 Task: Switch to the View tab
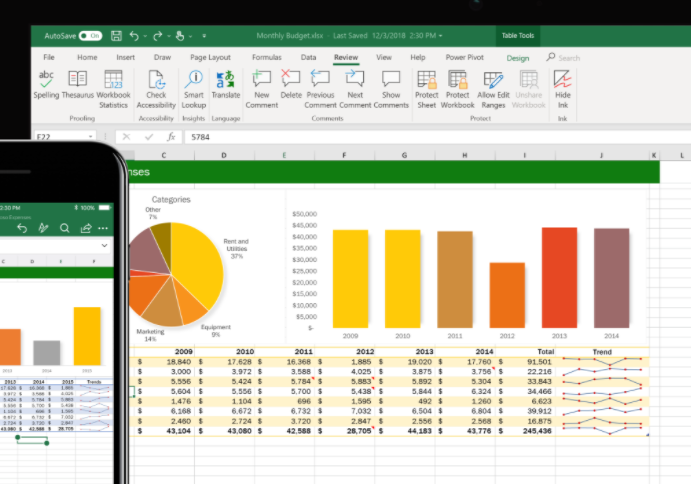pos(384,57)
